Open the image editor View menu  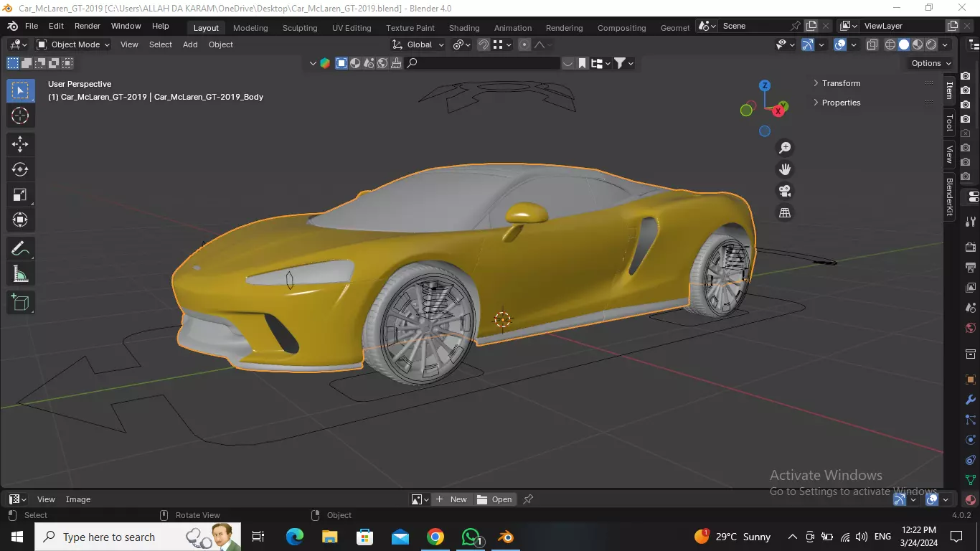(46, 499)
